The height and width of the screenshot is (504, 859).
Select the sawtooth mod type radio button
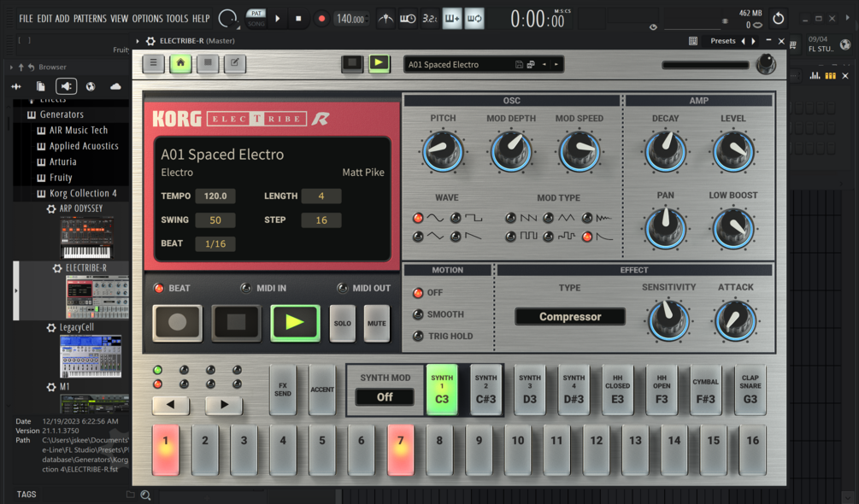click(x=510, y=218)
